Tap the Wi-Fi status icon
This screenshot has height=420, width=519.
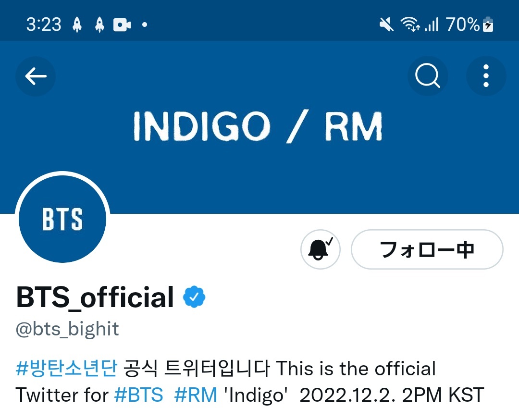coord(410,25)
